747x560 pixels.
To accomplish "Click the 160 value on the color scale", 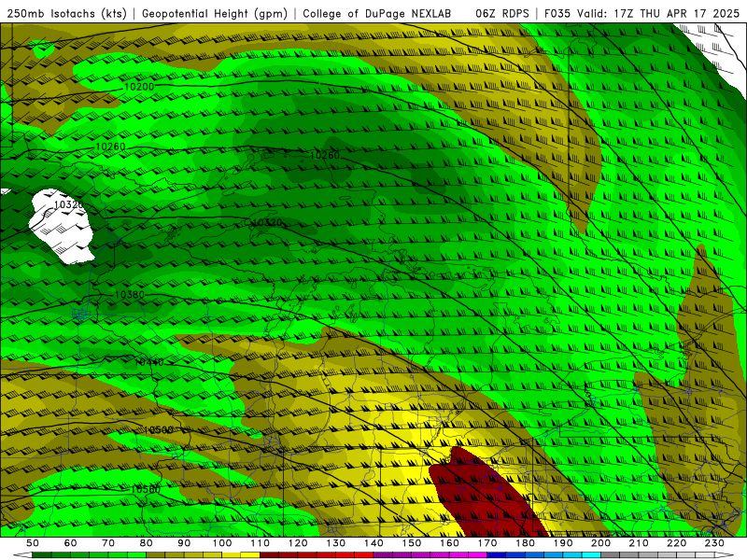I will [449, 543].
